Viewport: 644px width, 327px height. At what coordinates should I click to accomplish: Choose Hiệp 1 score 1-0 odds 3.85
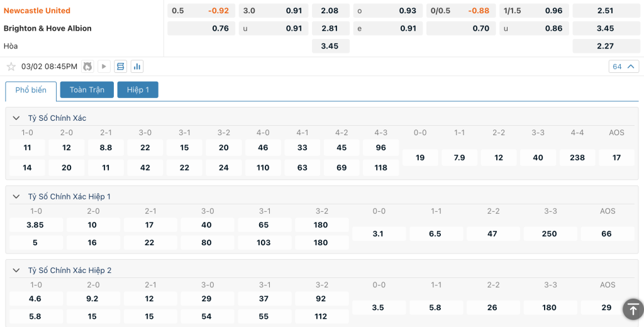[x=35, y=224]
